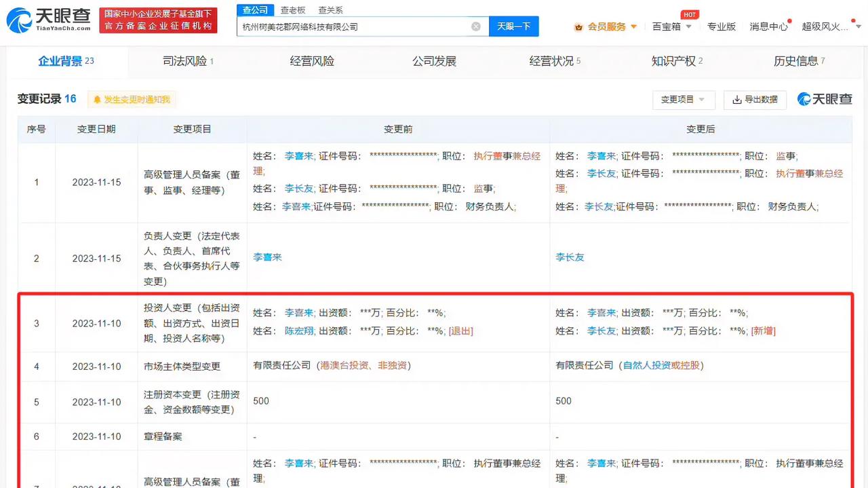Click 陈宏翔 investor link in row 3

299,331
